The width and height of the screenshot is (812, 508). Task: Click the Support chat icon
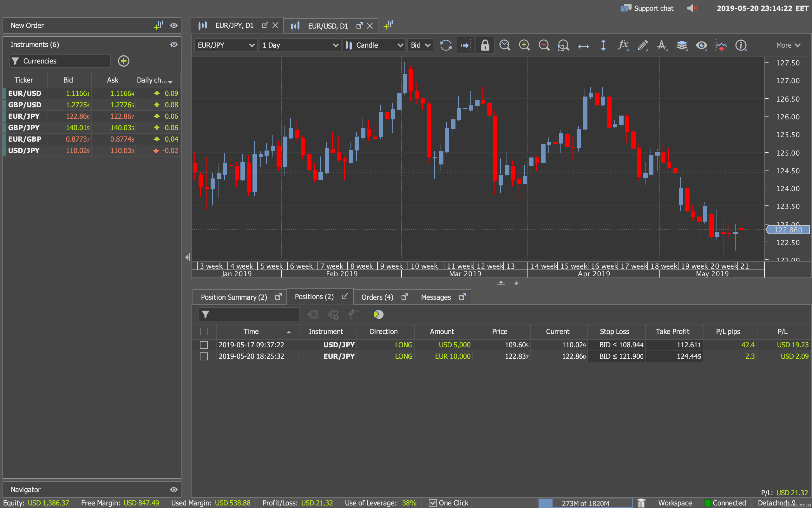coord(625,8)
